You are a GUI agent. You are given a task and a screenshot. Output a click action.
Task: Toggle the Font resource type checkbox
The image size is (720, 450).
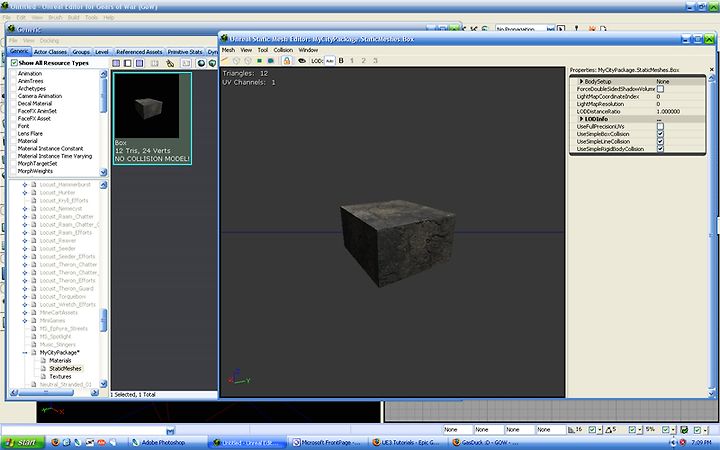pyautogui.click(x=13, y=126)
